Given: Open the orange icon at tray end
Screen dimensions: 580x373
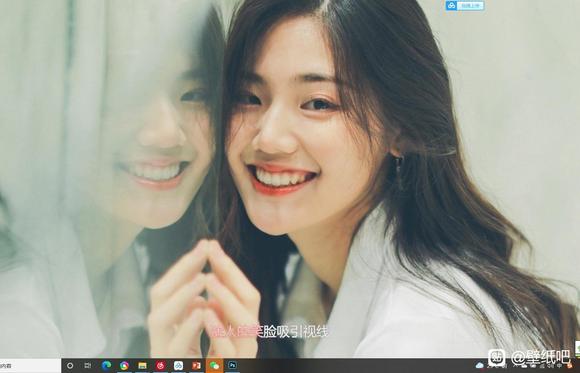Looking at the screenshot, I should click(x=570, y=366).
